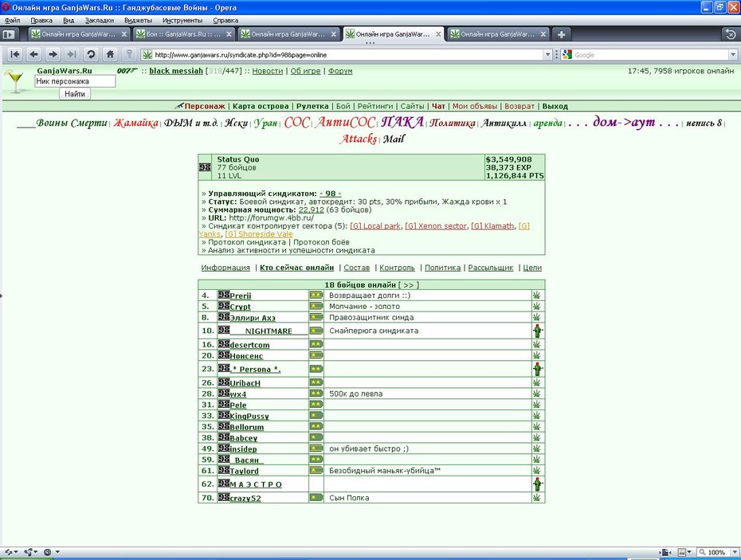The image size is (741, 560).
Task: Go to the browser Home icon
Action: coord(110,55)
